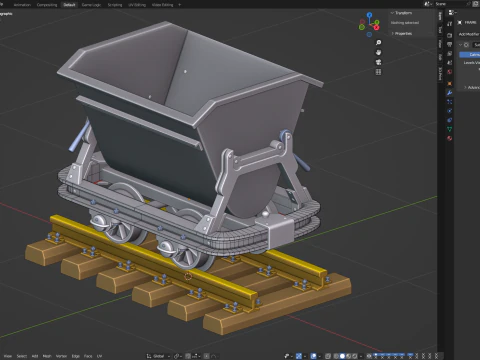Open the green Object Data properties tab
The image size is (480, 360).
click(450, 129)
